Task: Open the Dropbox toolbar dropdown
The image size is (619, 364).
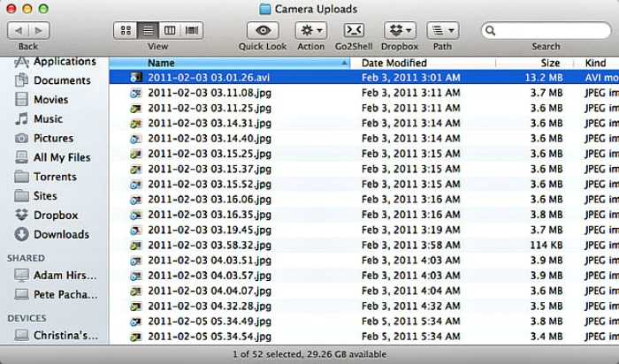Action: click(x=399, y=30)
